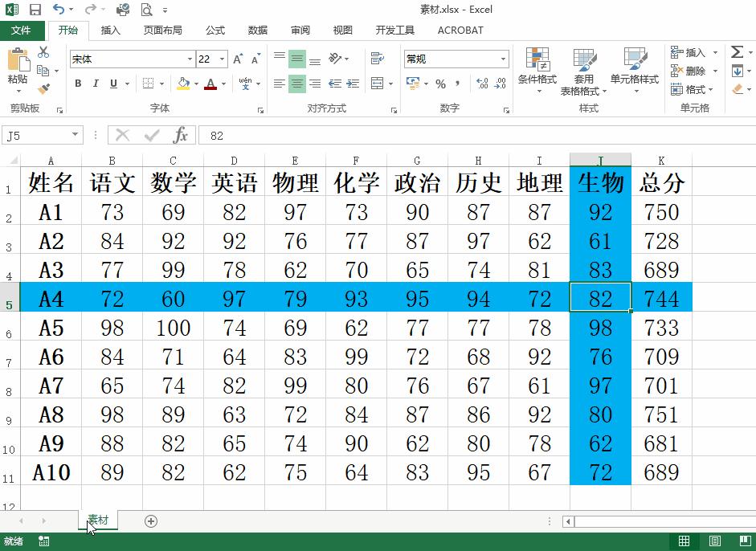The width and height of the screenshot is (756, 551).
Task: Toggle italic formatting
Action: coord(96,84)
